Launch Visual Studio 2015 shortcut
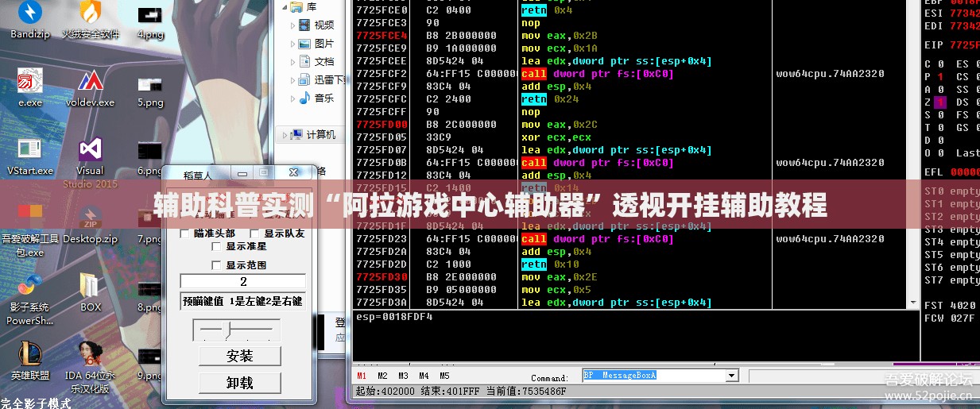This screenshot has width=980, height=409. click(x=91, y=162)
